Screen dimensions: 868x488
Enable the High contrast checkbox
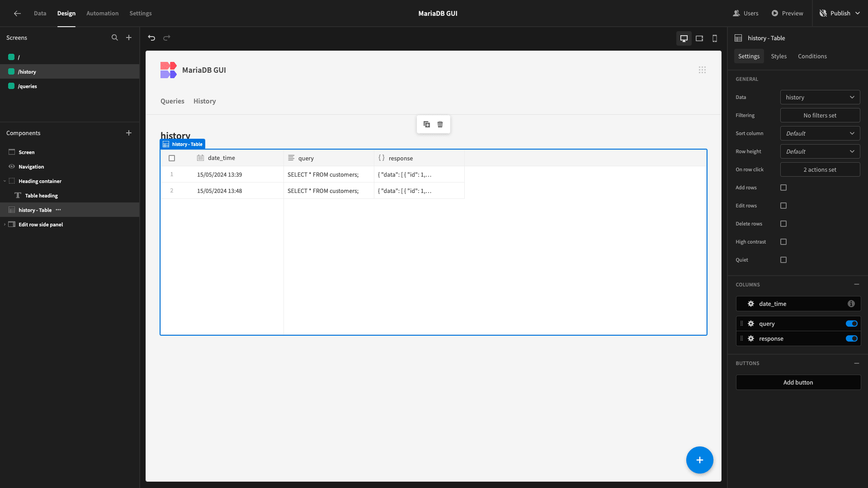coord(783,242)
